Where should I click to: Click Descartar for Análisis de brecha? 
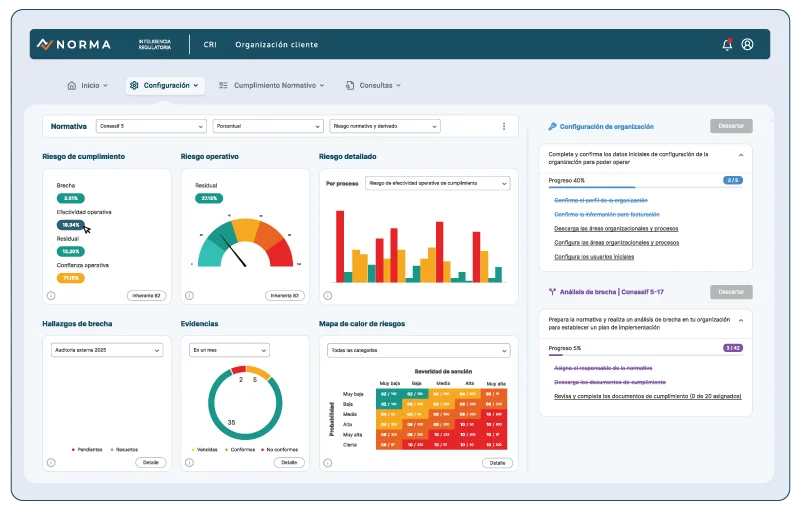[731, 292]
